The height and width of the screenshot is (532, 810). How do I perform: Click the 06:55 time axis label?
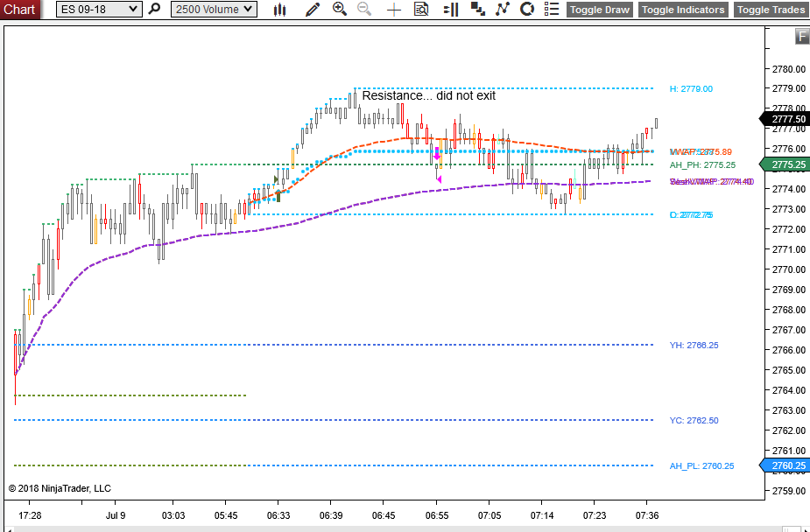tap(436, 515)
